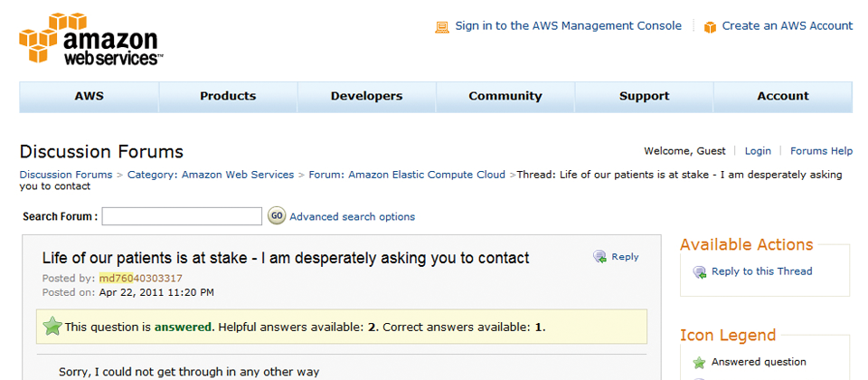Click the Login link

click(x=758, y=151)
